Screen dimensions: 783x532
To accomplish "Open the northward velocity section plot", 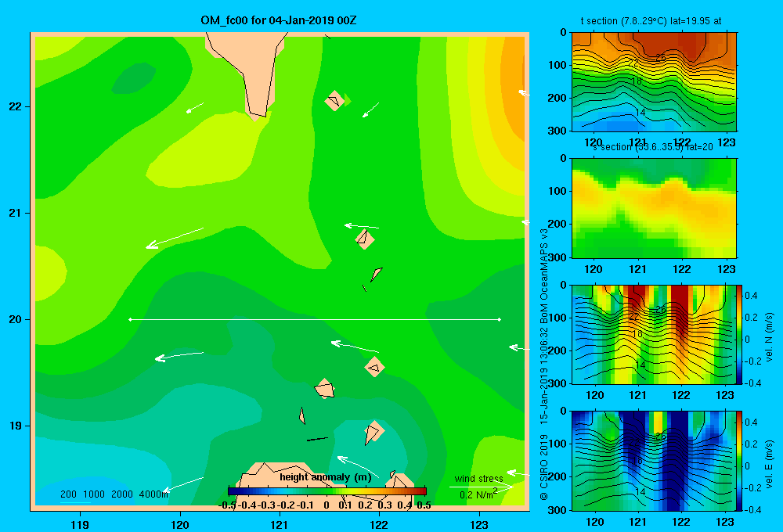I will point(654,334).
